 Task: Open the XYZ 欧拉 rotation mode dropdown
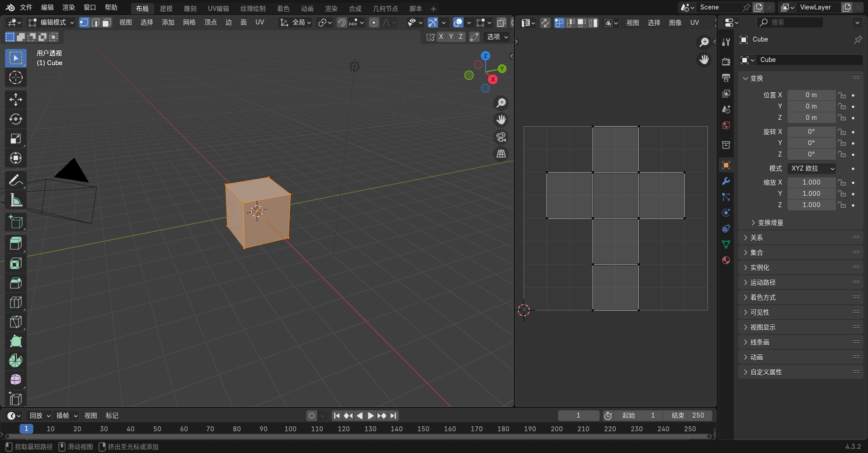pyautogui.click(x=811, y=168)
